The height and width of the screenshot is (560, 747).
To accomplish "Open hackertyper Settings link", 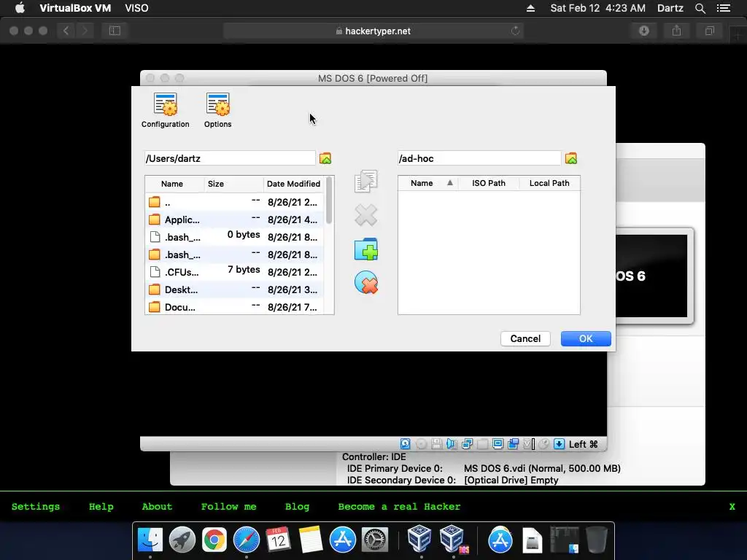I will [36, 507].
